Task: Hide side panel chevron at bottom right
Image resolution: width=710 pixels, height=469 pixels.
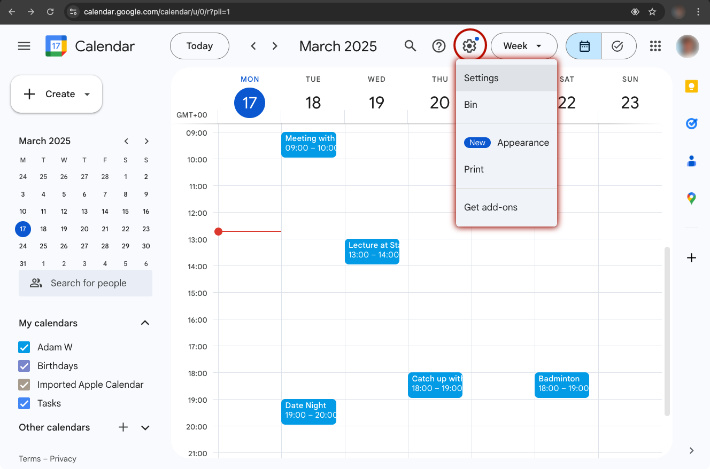Action: (x=691, y=450)
